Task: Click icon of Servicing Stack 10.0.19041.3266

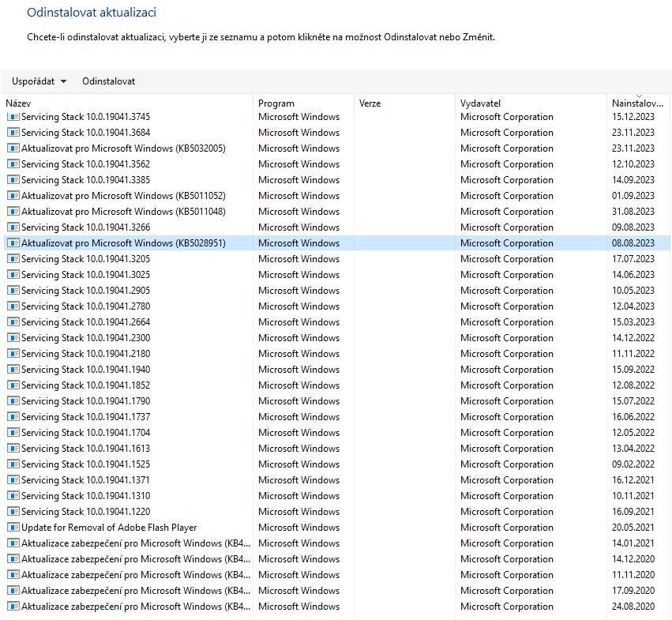Action: 13,227
